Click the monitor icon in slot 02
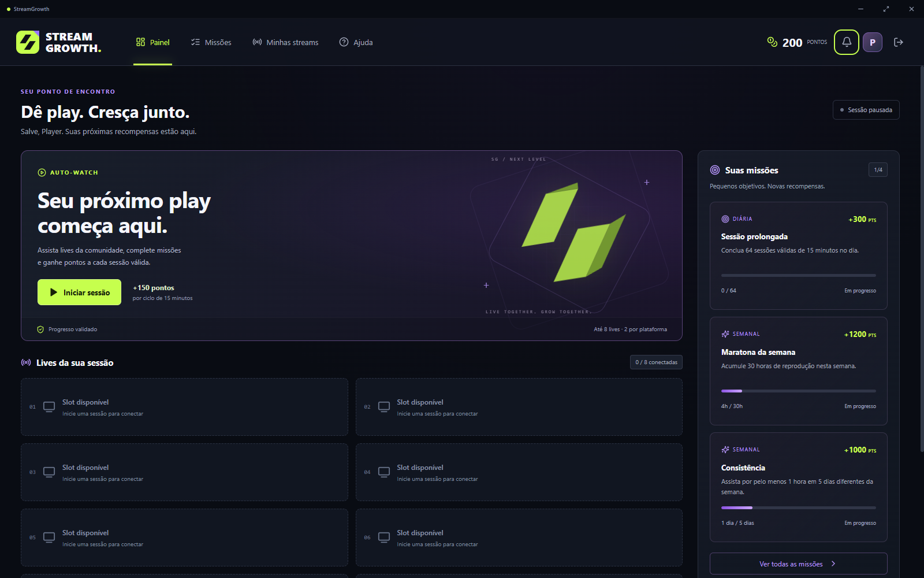924x578 pixels. 384,407
